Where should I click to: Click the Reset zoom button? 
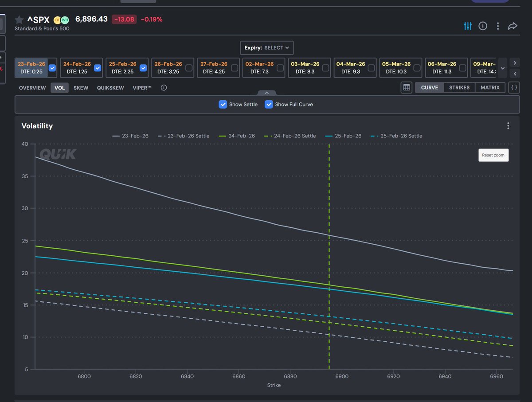tap(493, 155)
